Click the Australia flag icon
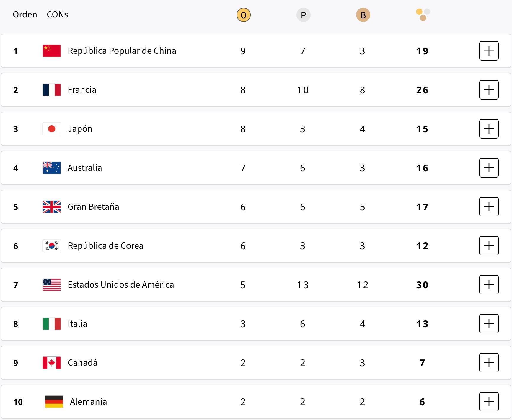The height and width of the screenshot is (420, 512). [x=52, y=168]
